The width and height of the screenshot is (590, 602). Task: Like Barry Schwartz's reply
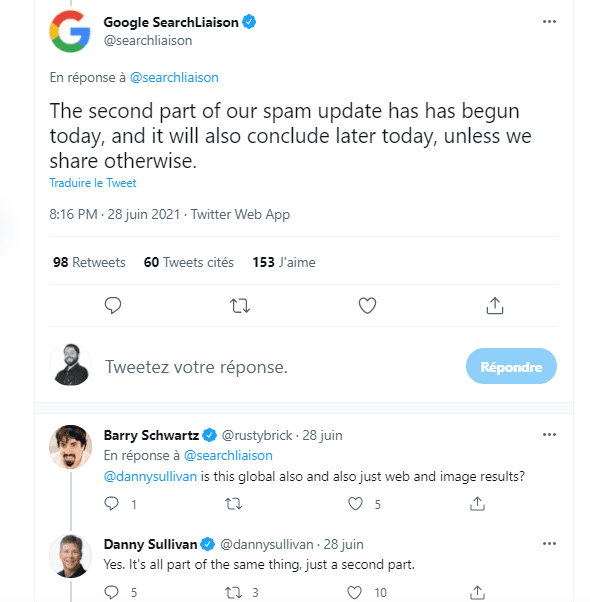pyautogui.click(x=355, y=503)
